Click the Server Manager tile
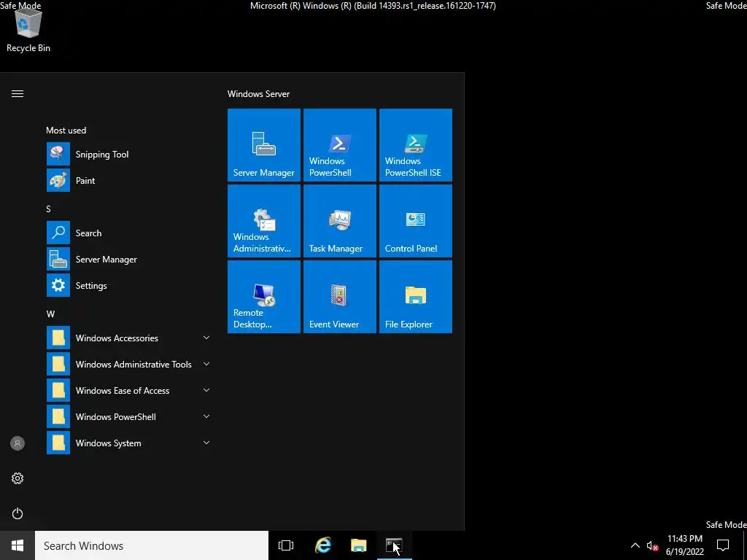 (264, 145)
